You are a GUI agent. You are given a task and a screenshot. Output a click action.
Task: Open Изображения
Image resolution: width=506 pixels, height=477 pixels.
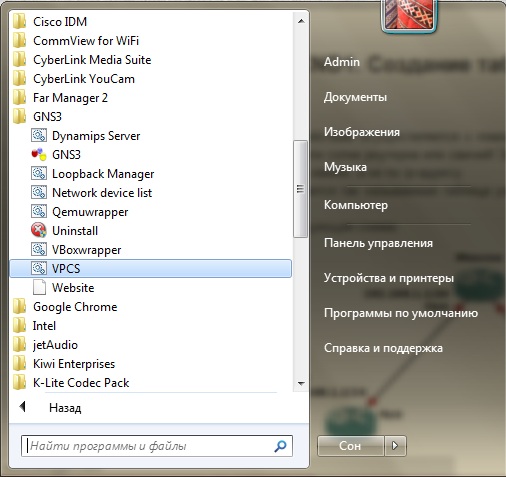pyautogui.click(x=362, y=132)
